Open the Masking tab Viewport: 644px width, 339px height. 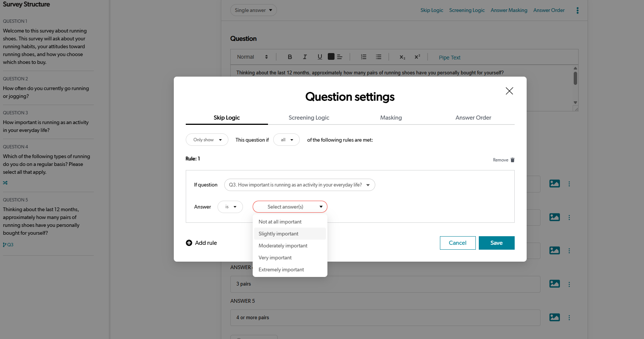tap(391, 118)
